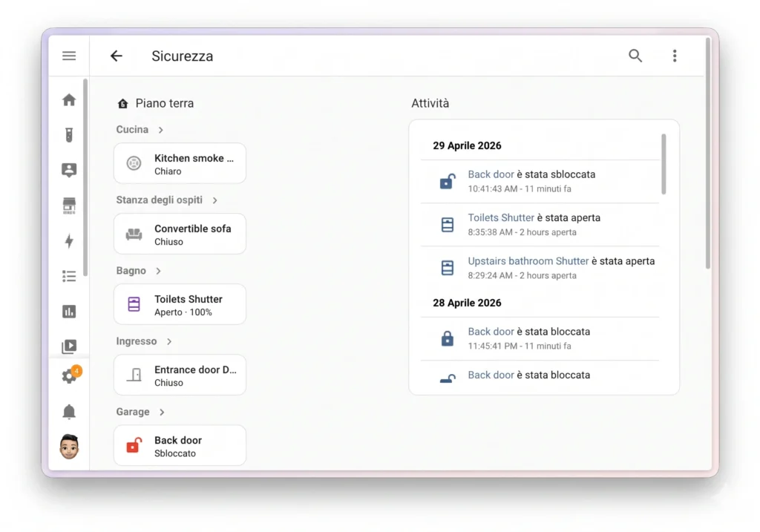Click the Kitchen smoke detector icon

pos(134,163)
